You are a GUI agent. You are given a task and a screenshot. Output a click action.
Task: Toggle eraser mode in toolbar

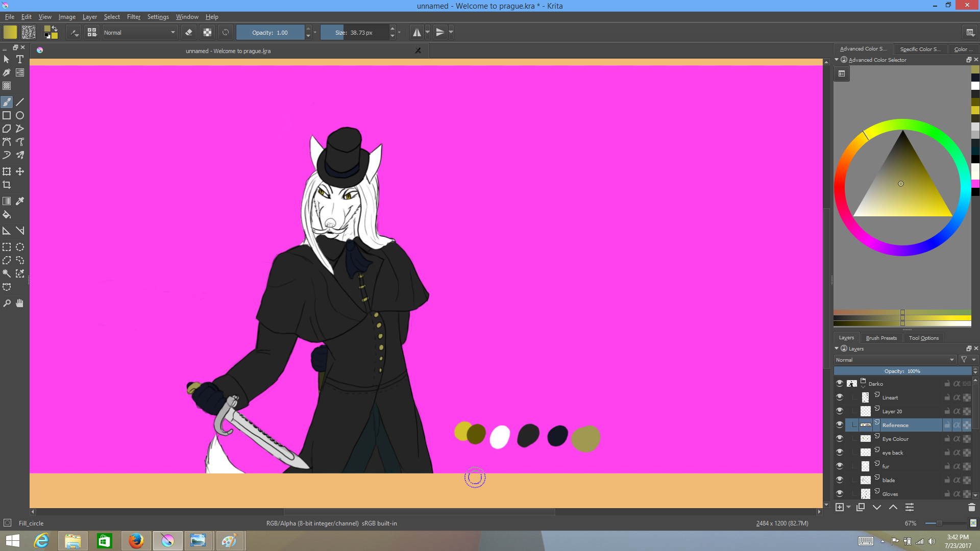click(x=189, y=32)
